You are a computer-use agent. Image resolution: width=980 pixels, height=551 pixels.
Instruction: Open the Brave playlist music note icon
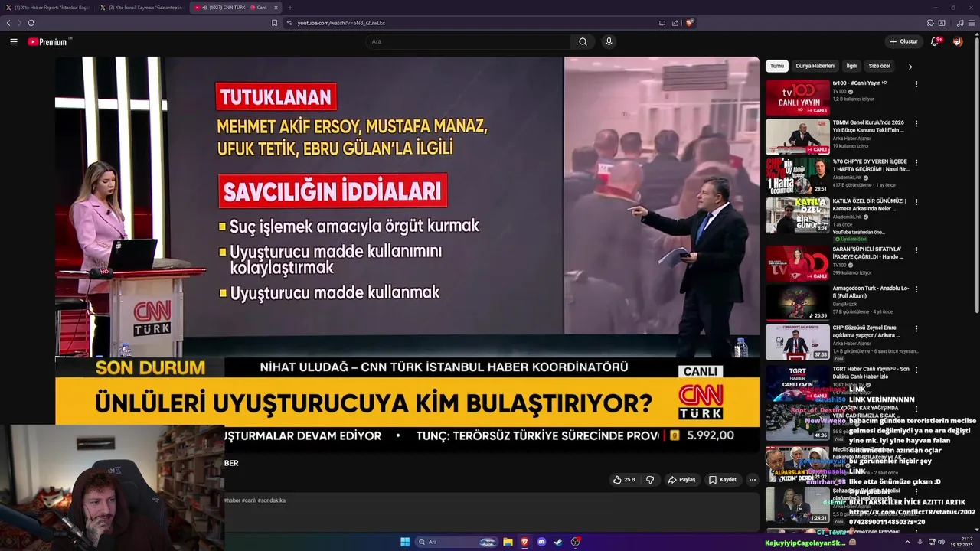click(x=960, y=23)
